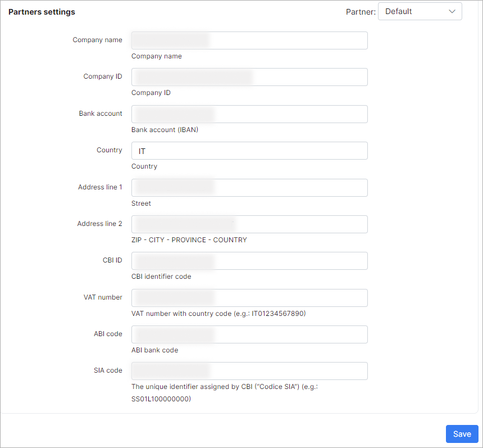Click the ABI code input field
The width and height of the screenshot is (483, 448).
click(249, 334)
